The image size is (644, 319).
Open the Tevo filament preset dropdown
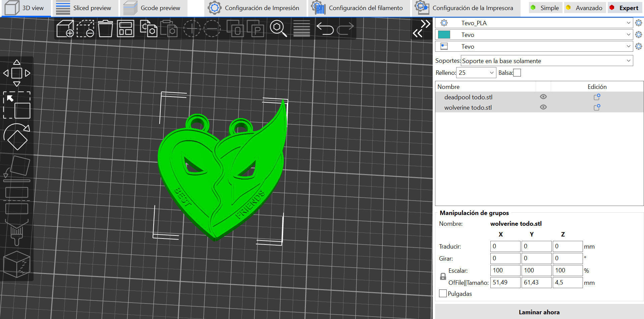534,35
